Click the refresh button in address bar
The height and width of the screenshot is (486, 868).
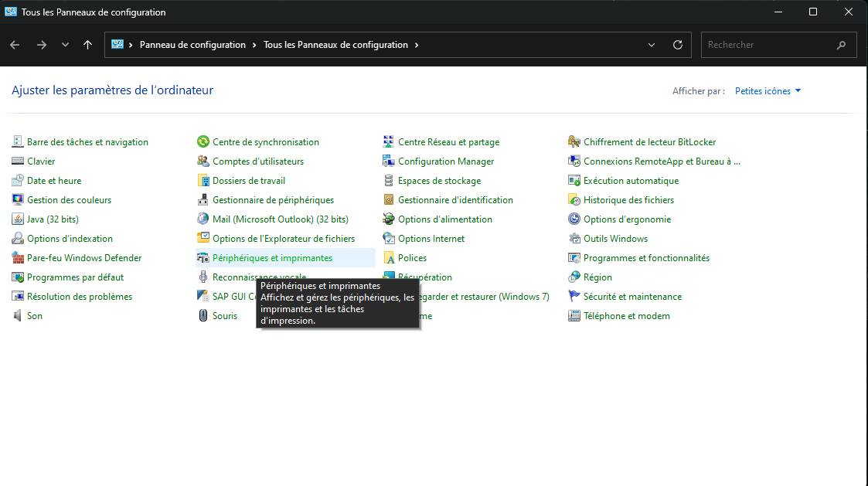tap(678, 45)
